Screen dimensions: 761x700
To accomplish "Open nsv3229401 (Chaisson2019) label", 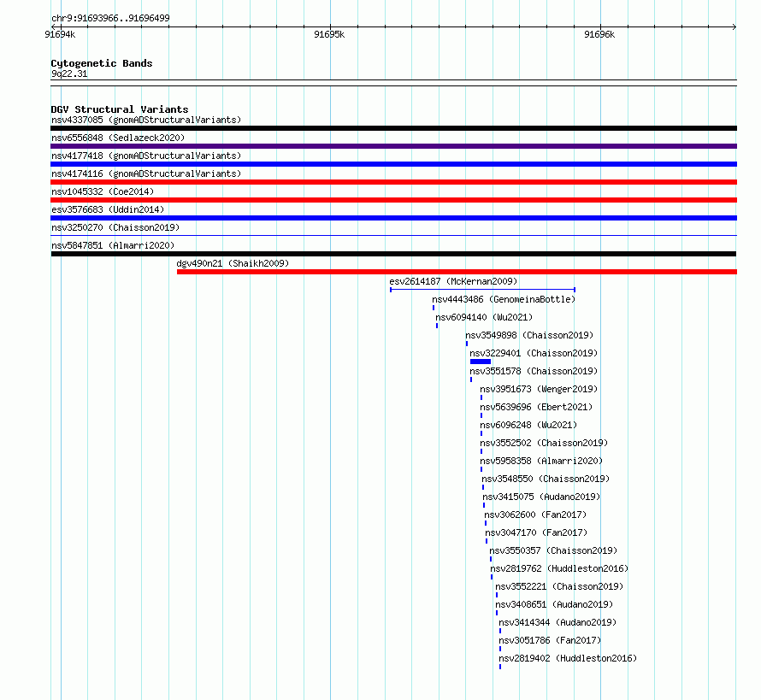I will coord(534,353).
